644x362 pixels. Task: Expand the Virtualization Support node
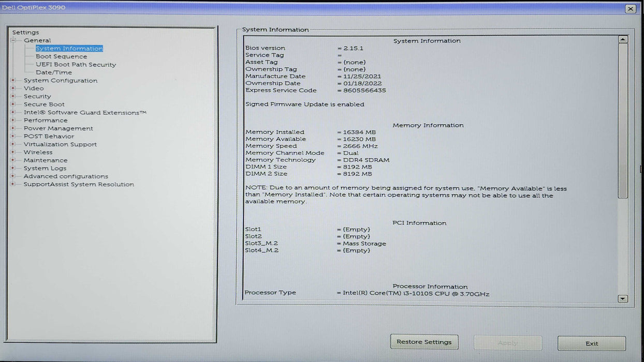pos(13,144)
